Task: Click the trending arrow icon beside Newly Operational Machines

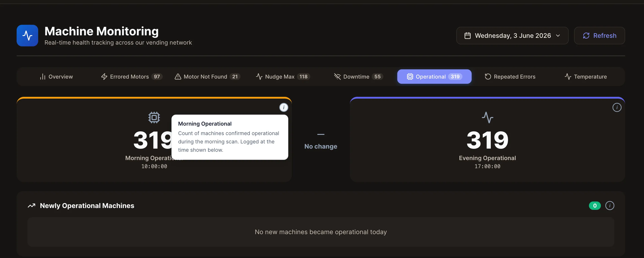Action: click(x=31, y=206)
